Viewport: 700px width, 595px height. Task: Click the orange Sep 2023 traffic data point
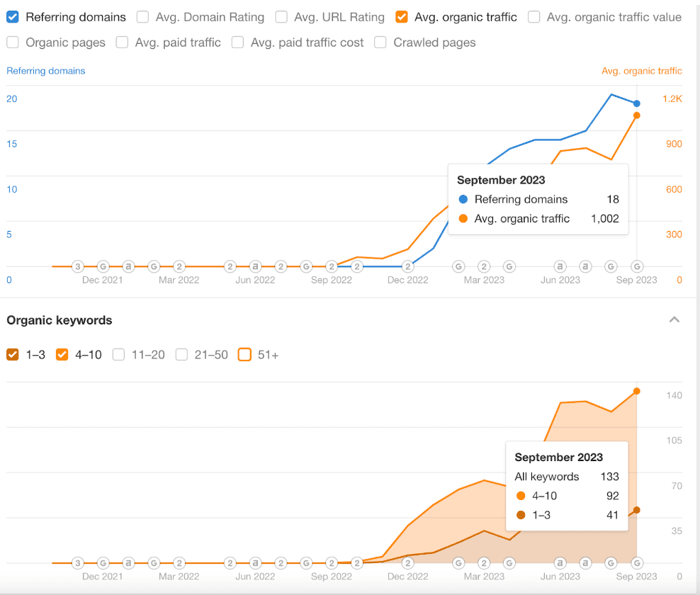click(636, 113)
